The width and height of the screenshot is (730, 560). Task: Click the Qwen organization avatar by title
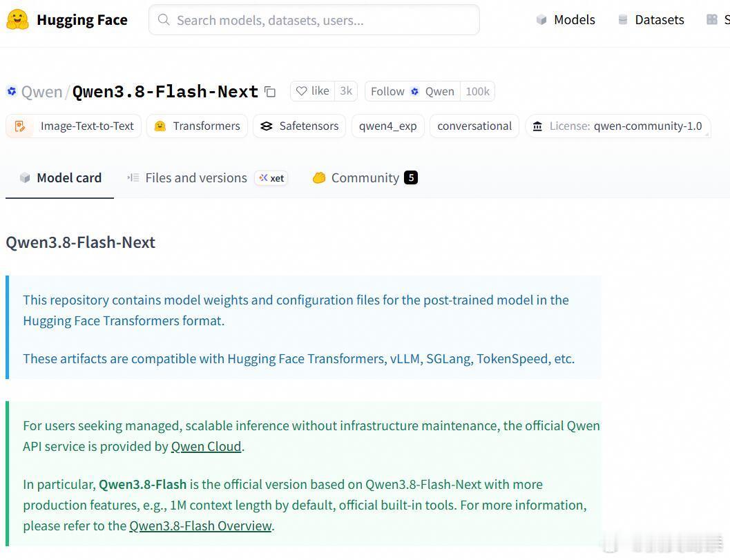pyautogui.click(x=12, y=91)
